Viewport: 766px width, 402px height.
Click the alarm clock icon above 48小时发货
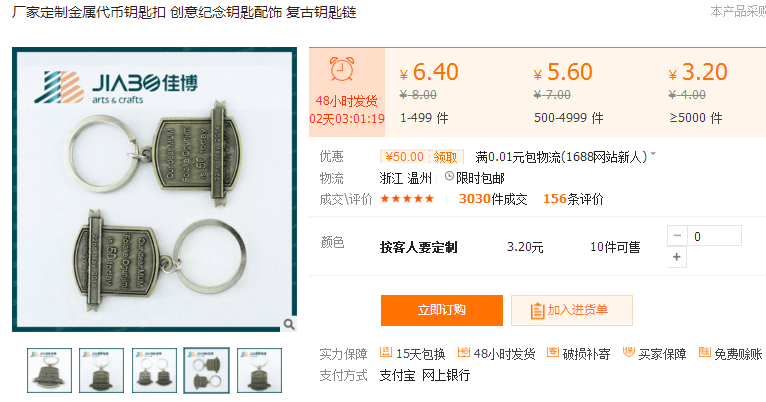(342, 69)
